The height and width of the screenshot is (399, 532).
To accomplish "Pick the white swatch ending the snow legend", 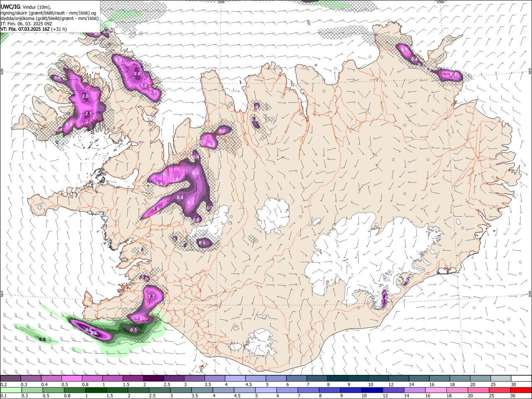I will point(520,378).
